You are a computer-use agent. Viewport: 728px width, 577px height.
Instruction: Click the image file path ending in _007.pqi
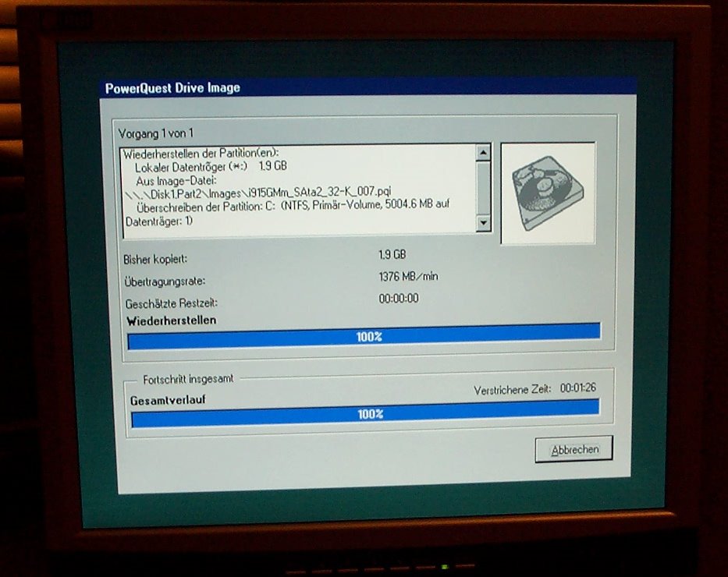tap(258, 193)
